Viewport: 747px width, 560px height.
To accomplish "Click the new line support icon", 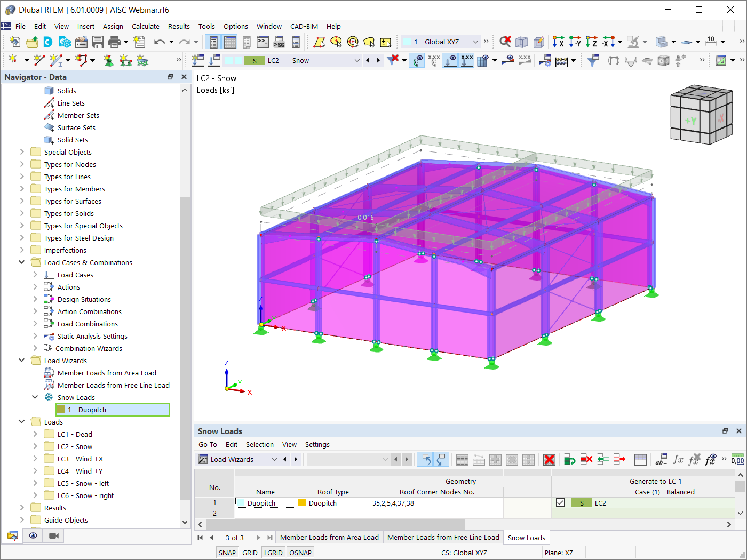I will [x=125, y=60].
